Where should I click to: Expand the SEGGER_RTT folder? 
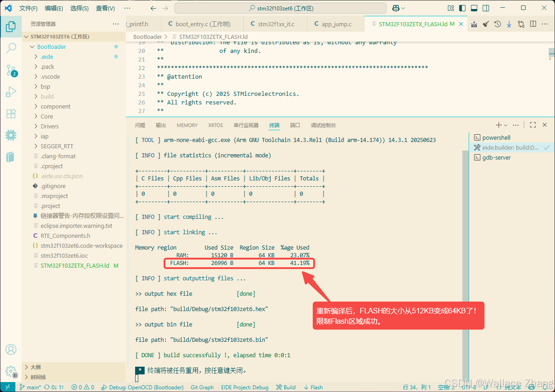(74, 146)
